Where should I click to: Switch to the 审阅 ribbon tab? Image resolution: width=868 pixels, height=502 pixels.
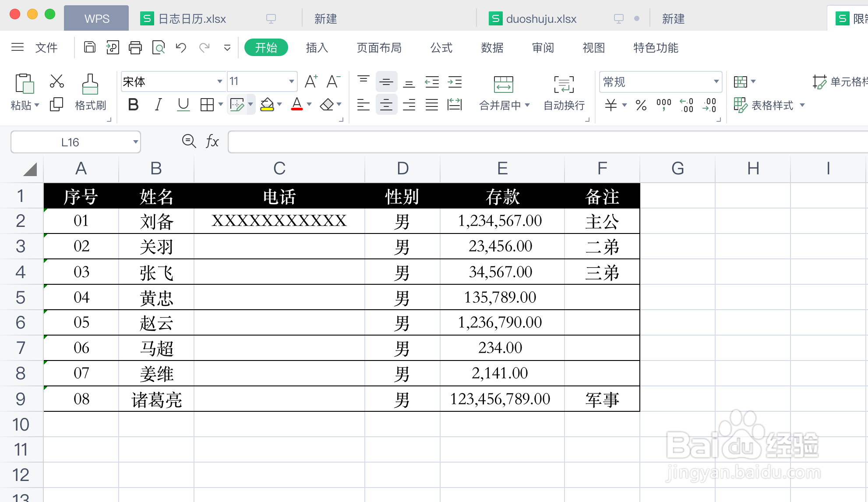(543, 48)
